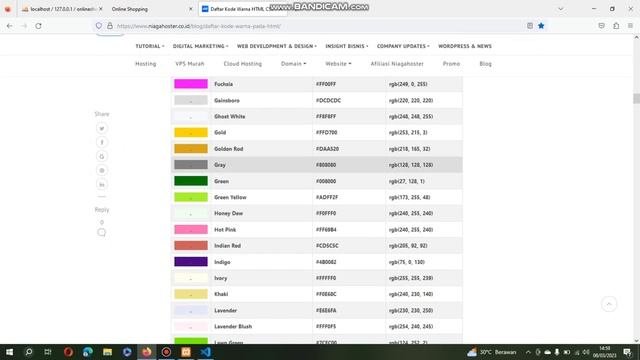The image size is (640, 360).
Task: Close the Online Shopping tab
Action: (x=190, y=9)
